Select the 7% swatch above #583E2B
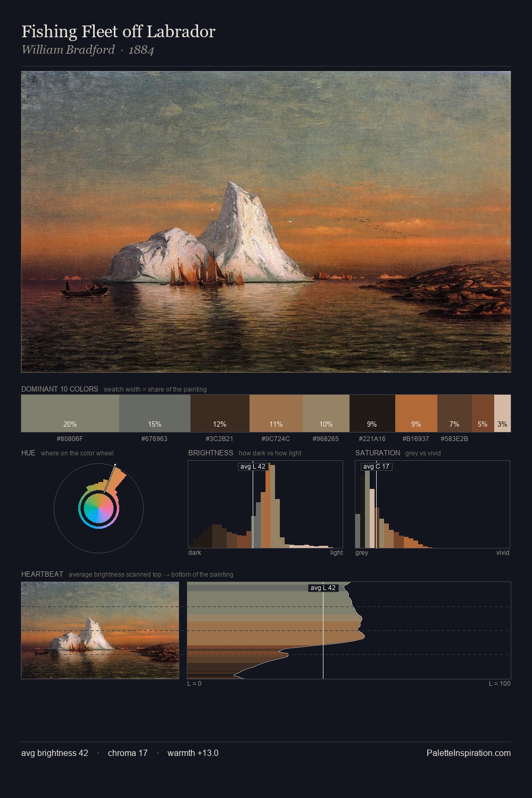 pyautogui.click(x=454, y=413)
